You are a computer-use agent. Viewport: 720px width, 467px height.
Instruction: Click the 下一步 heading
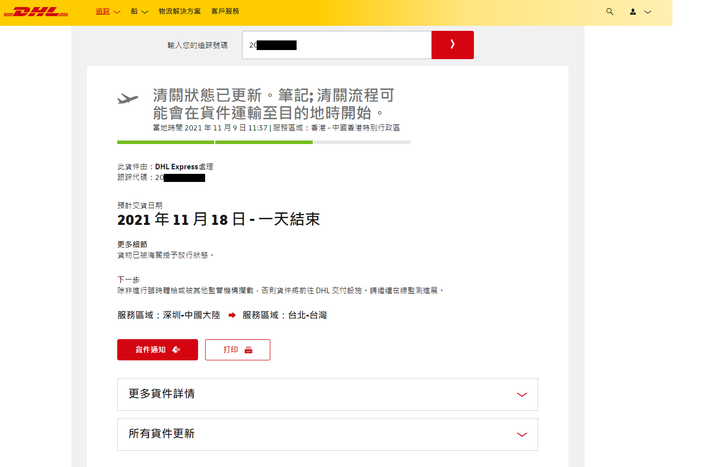pos(129,280)
